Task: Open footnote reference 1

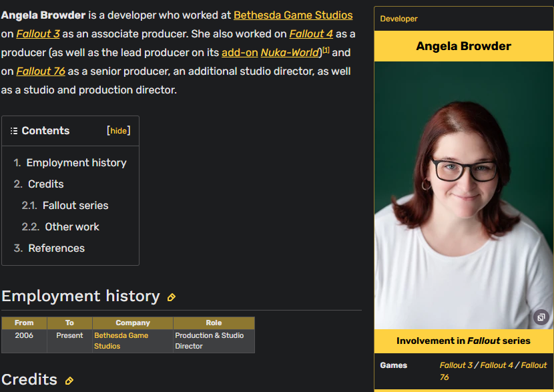Action: click(326, 50)
